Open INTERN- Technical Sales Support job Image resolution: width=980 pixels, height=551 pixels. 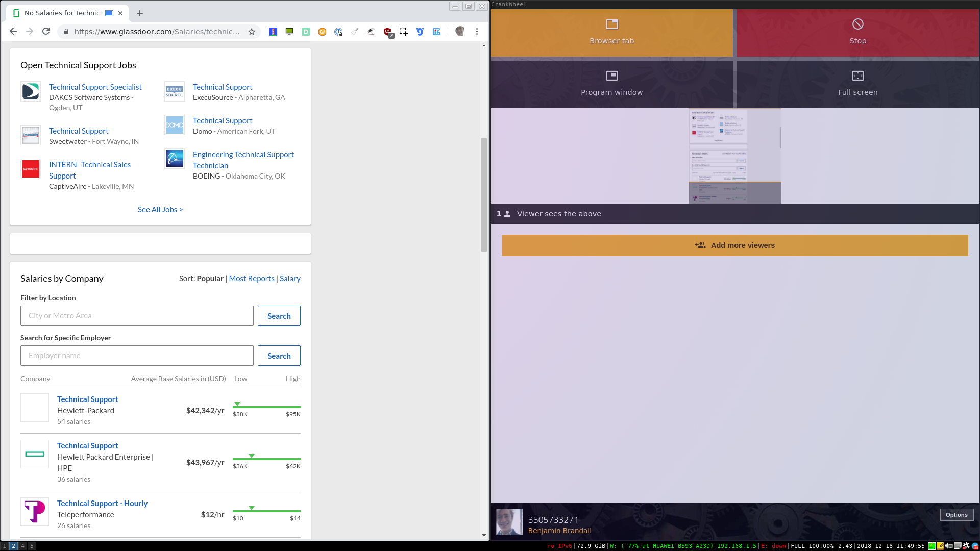(x=90, y=170)
